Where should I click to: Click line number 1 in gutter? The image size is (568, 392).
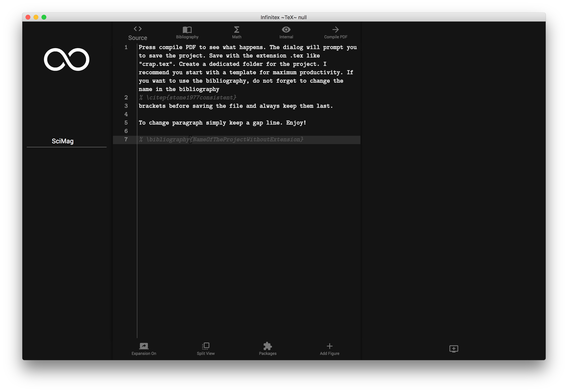(x=126, y=47)
